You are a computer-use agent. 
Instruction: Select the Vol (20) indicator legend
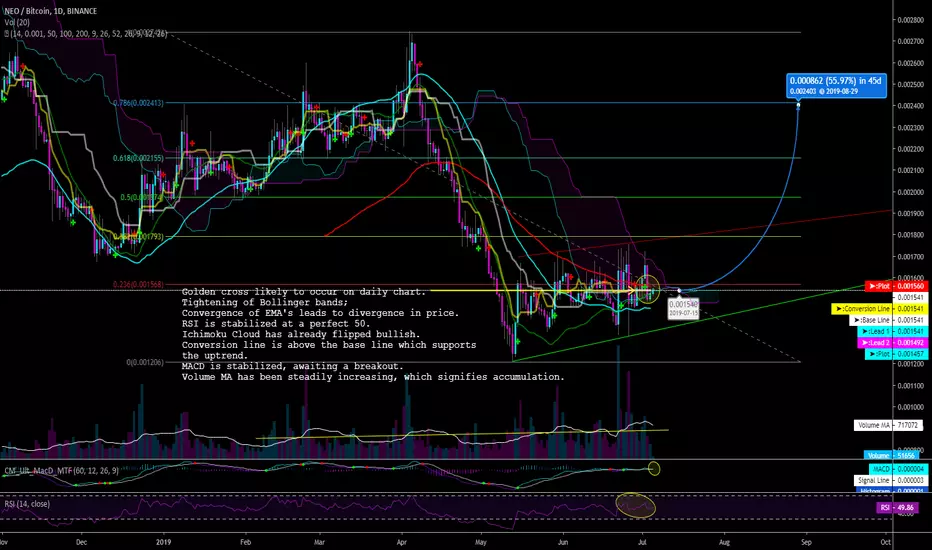click(17, 22)
